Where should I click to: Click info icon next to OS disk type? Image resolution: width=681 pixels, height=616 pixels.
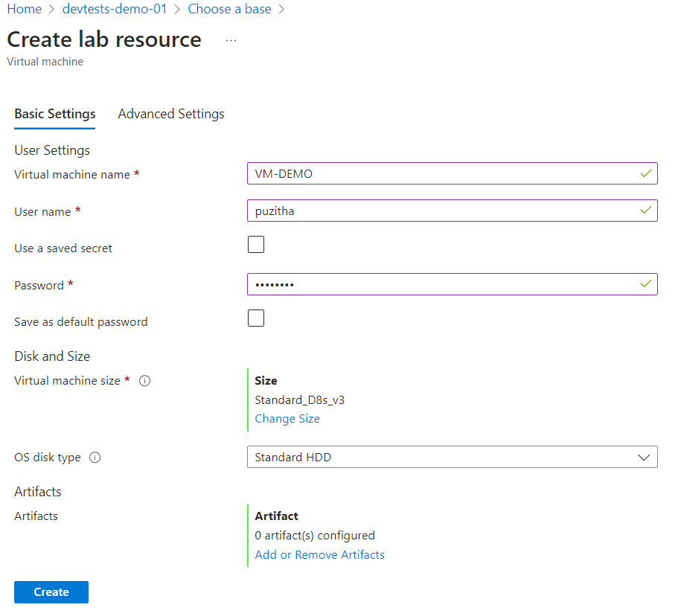click(x=95, y=458)
